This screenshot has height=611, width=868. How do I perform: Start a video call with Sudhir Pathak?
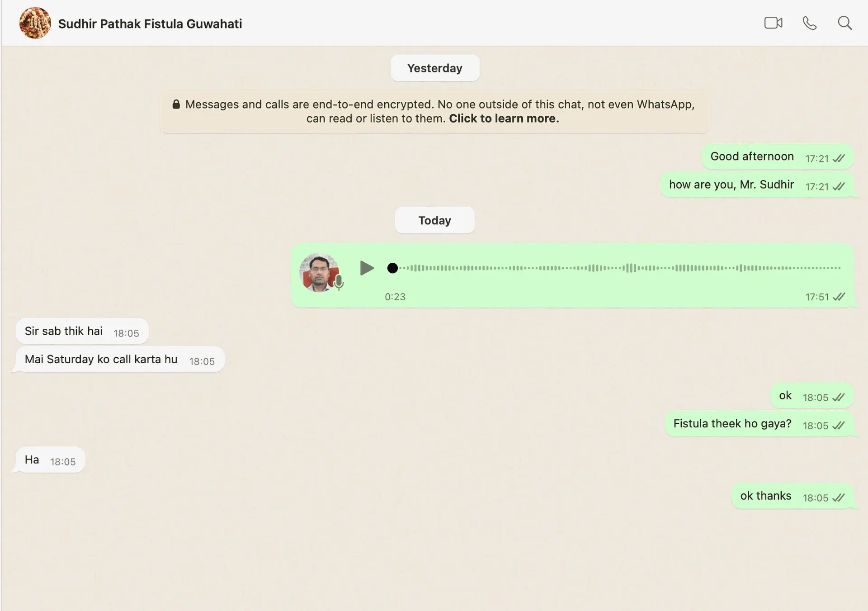(x=773, y=23)
